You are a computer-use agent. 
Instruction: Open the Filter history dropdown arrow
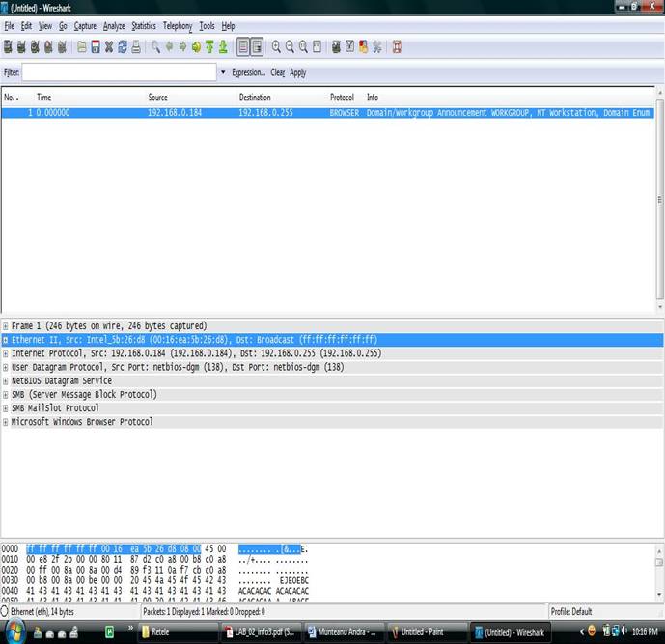point(223,72)
